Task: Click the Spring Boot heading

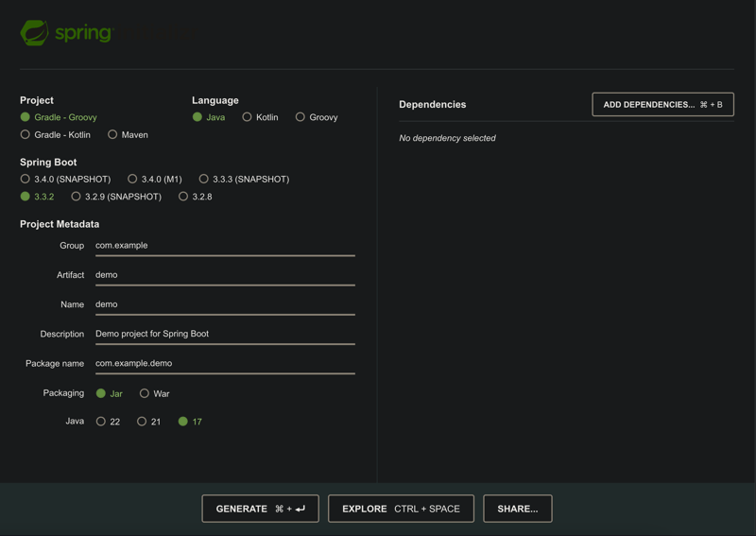Action: click(x=48, y=162)
